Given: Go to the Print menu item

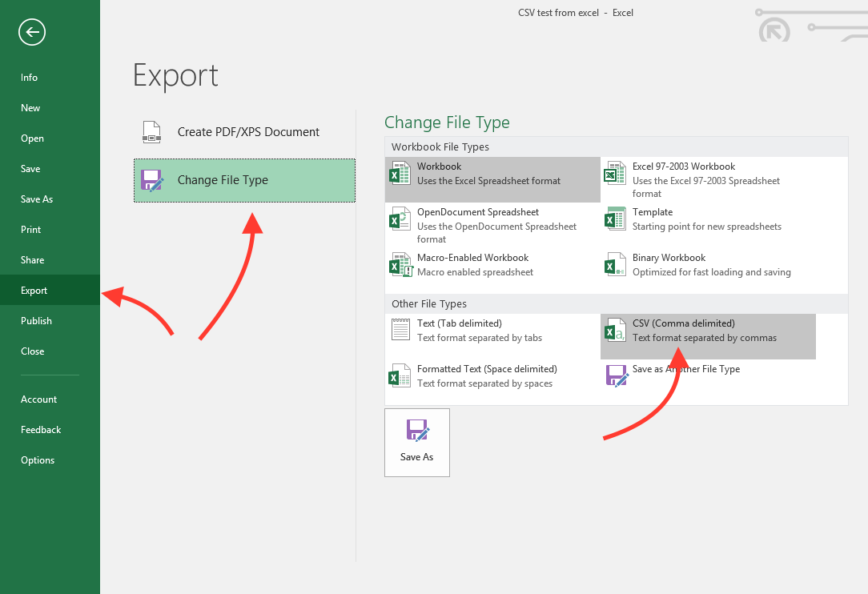Looking at the screenshot, I should click(x=31, y=230).
